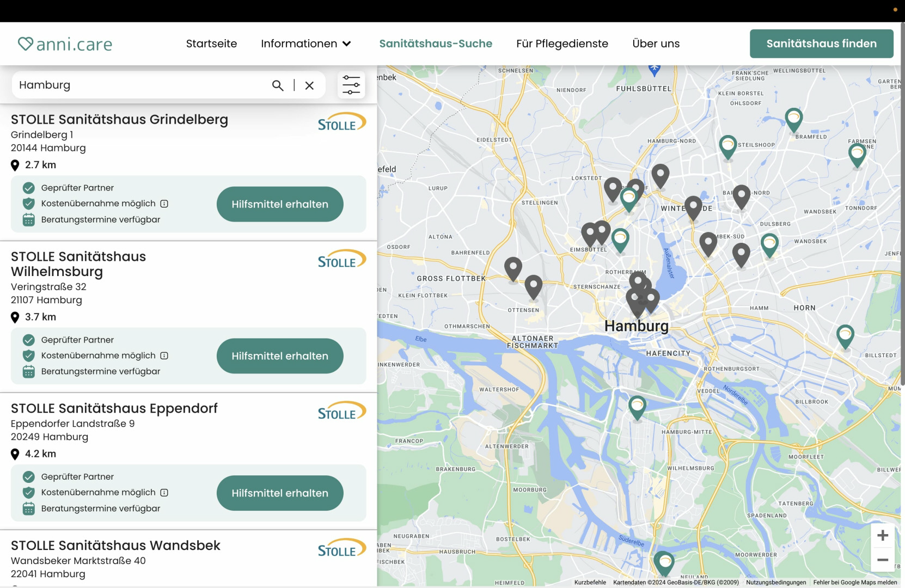Viewport: 905px width, 588px height.
Task: Click info icon in Grindelberg Kostenübernahme row
Action: click(x=164, y=204)
